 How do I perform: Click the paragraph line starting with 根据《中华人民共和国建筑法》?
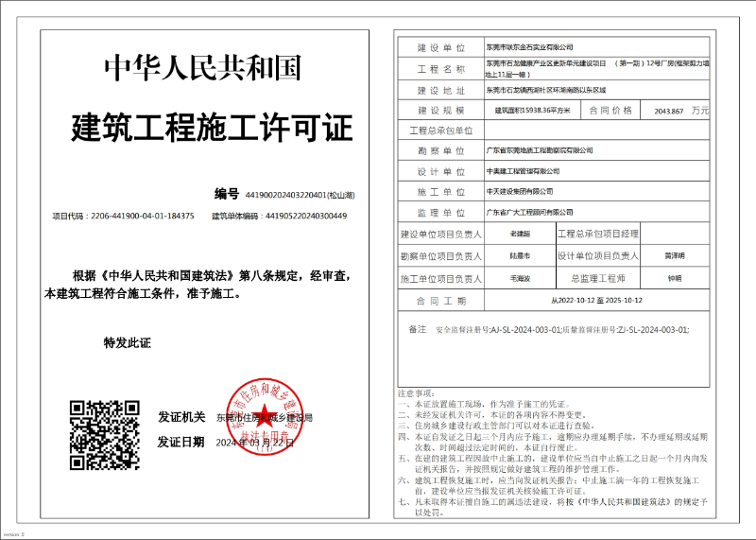tap(211, 276)
